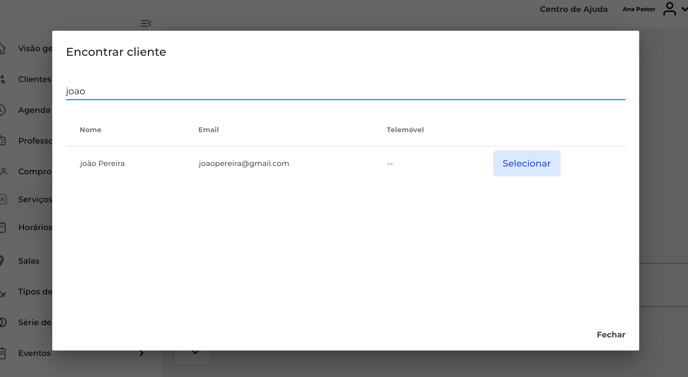The width and height of the screenshot is (688, 377).
Task: Open Horários in sidebar
Action: coord(35,227)
